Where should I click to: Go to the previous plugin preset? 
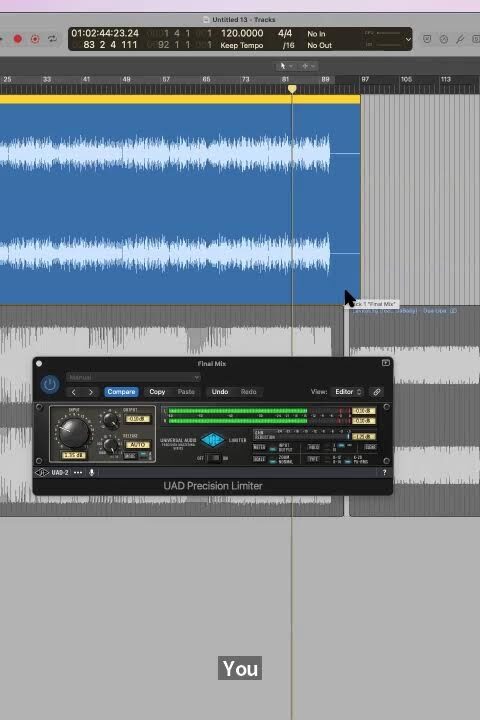coord(74,392)
